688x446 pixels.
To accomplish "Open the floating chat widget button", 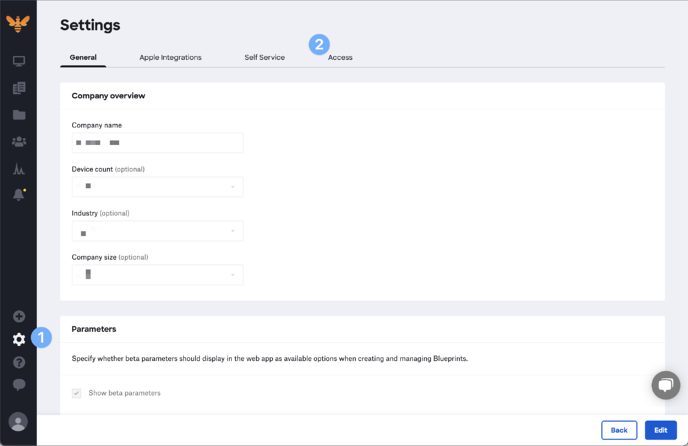I will (666, 385).
